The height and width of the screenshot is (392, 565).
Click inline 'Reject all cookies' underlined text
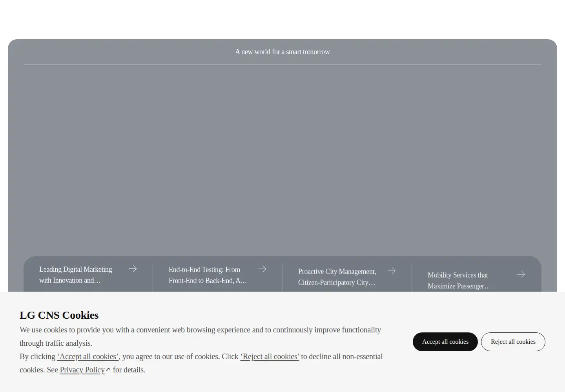pyautogui.click(x=270, y=356)
